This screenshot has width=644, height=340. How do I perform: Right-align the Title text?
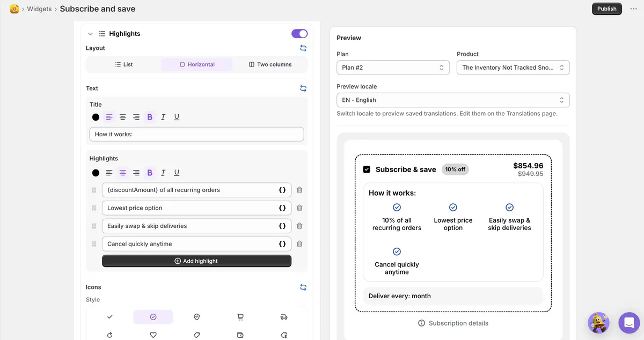136,117
